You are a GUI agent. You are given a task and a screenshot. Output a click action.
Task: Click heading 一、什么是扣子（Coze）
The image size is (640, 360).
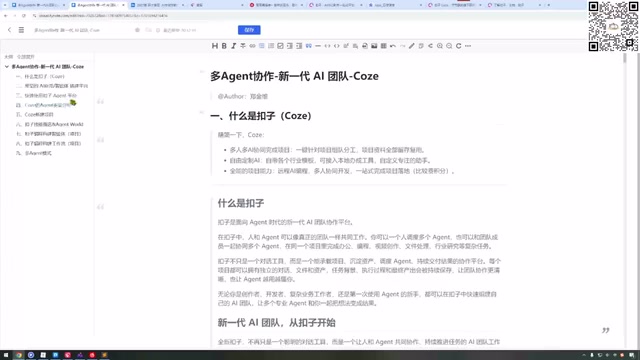pos(261,116)
